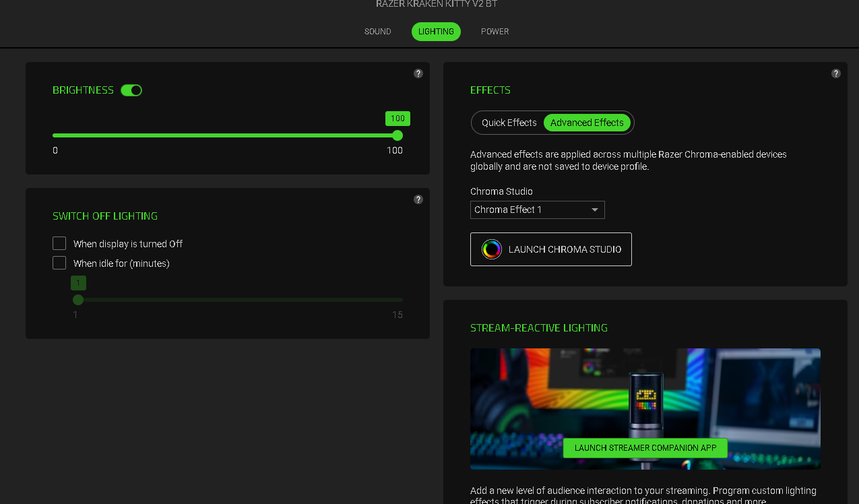The width and height of the screenshot is (859, 504).
Task: Check the 'When idle for (minutes)' box
Action: click(59, 263)
